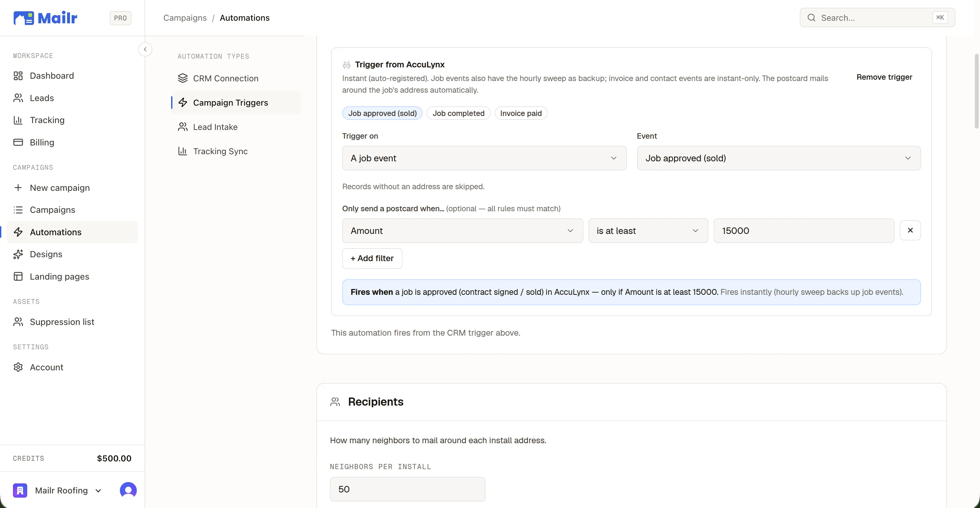The width and height of the screenshot is (980, 508).
Task: Remove the Amount filter rule
Action: pyautogui.click(x=910, y=230)
